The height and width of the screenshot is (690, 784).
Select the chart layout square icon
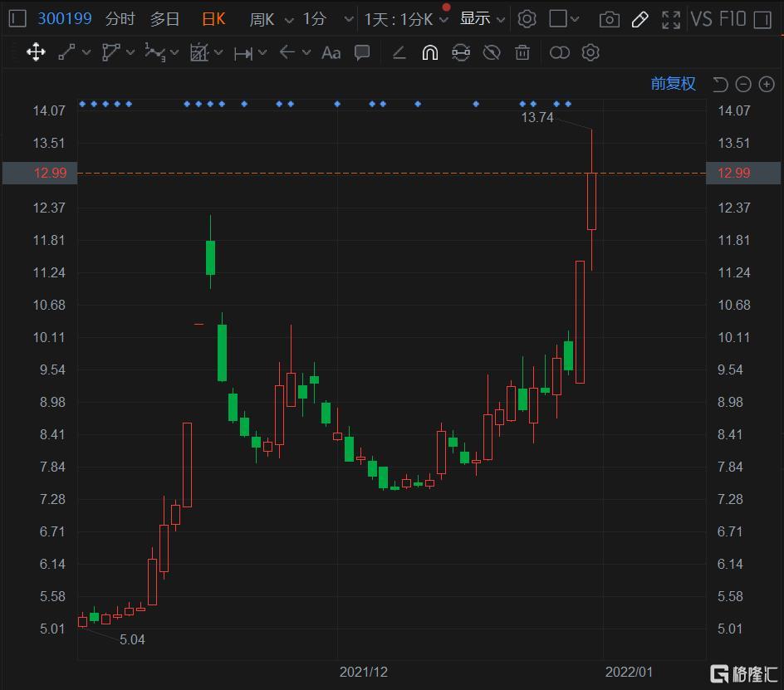click(558, 19)
